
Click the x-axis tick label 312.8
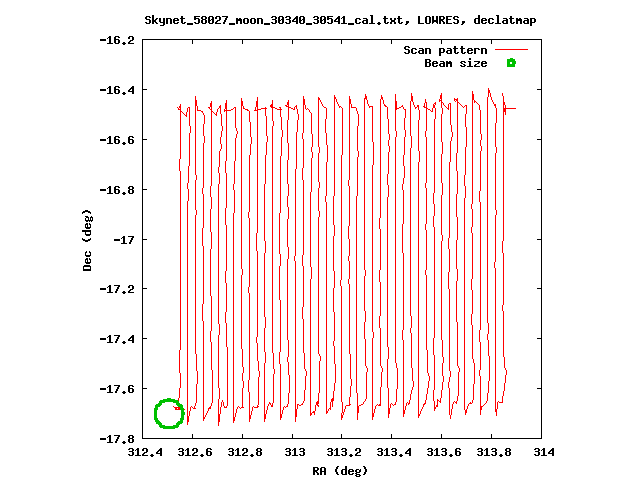click(245, 452)
